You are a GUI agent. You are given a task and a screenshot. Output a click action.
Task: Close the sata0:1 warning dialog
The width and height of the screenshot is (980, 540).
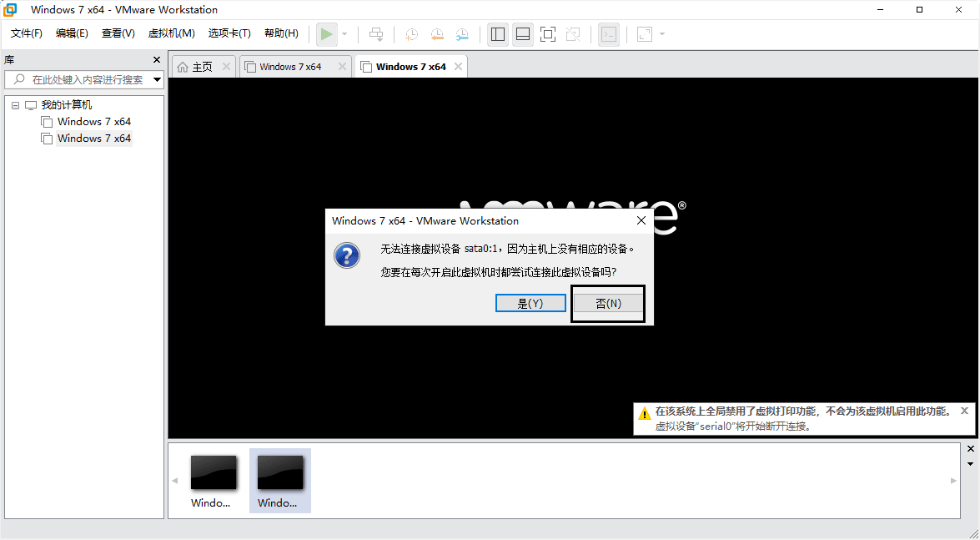641,221
